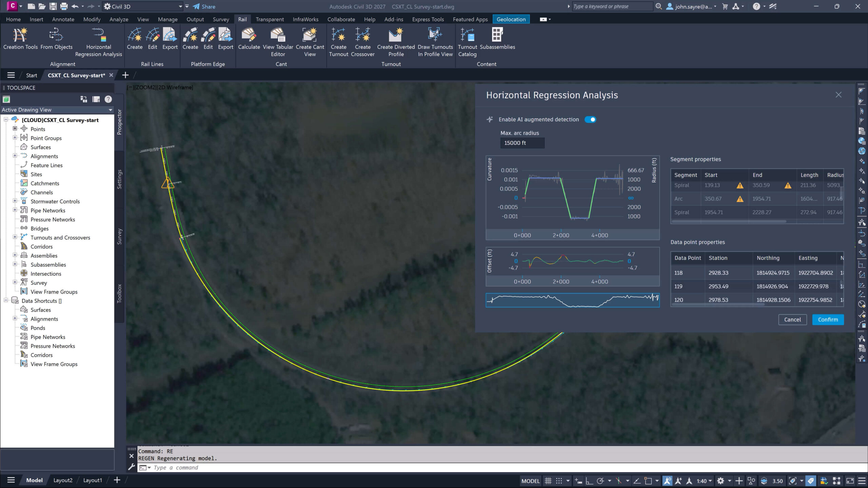Screen dimensions: 868x488
Task: Switch to the Geolocation ribbon tab
Action: [511, 19]
